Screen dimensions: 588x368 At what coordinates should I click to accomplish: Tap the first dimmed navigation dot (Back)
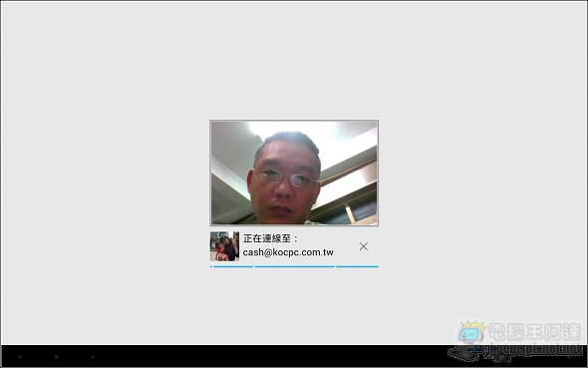[x=20, y=357]
